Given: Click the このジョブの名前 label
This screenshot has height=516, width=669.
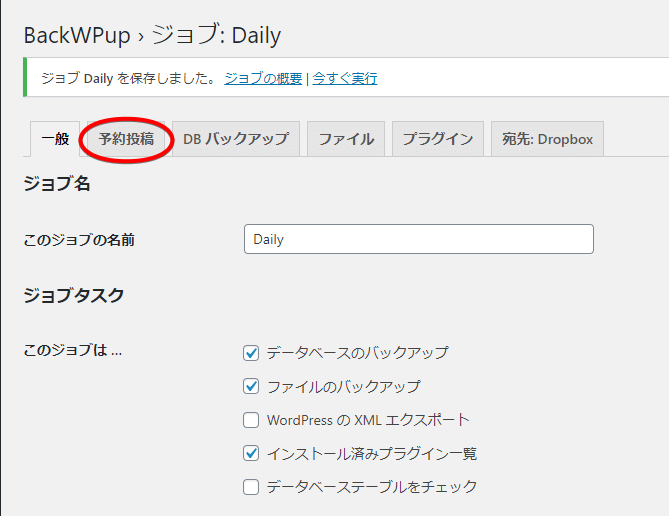Looking at the screenshot, I should coord(79,240).
